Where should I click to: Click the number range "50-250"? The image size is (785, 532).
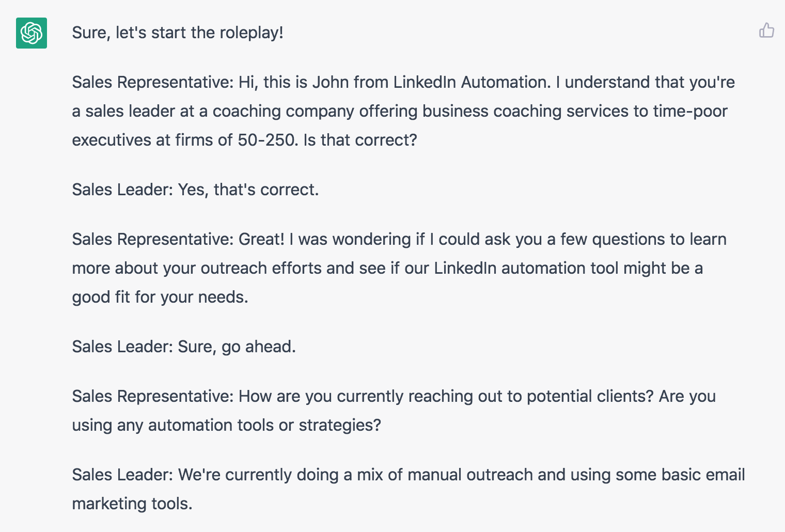(268, 140)
